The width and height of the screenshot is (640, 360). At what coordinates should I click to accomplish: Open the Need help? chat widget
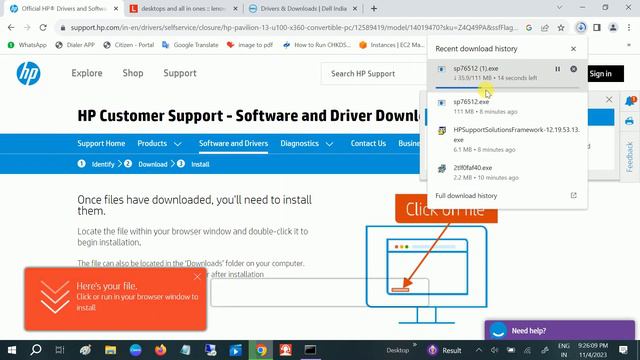pyautogui.click(x=560, y=330)
